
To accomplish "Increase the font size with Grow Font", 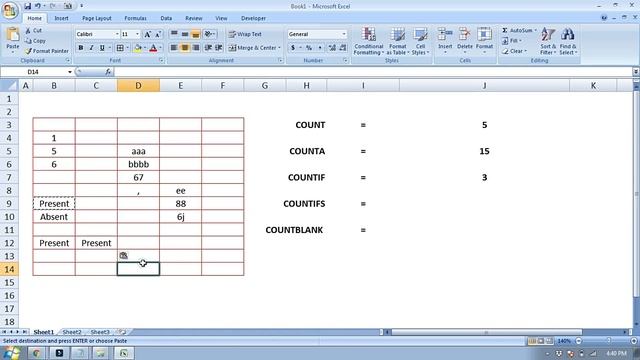I will tap(148, 34).
